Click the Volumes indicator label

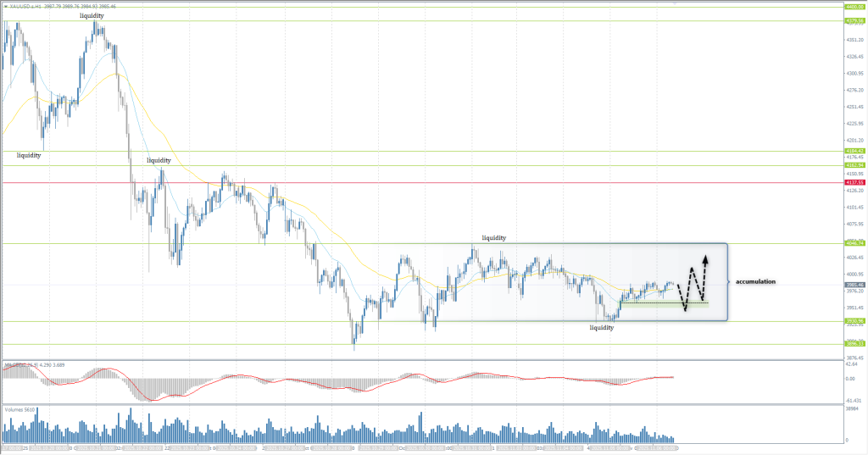[x=19, y=409]
